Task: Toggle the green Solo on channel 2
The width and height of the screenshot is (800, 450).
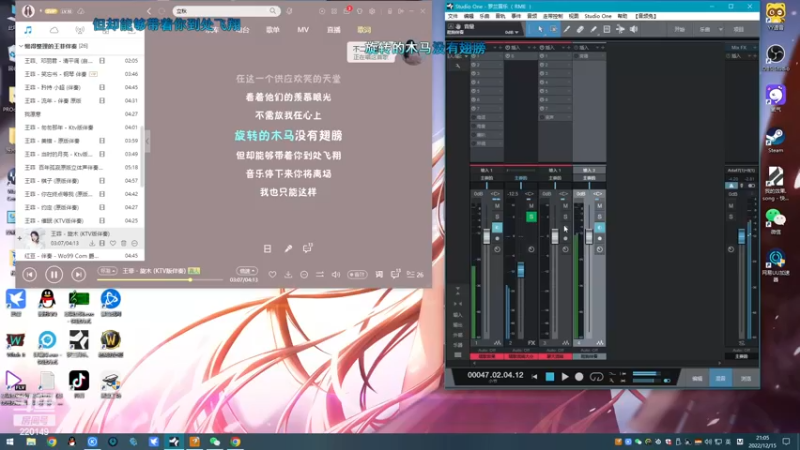Action: (531, 217)
